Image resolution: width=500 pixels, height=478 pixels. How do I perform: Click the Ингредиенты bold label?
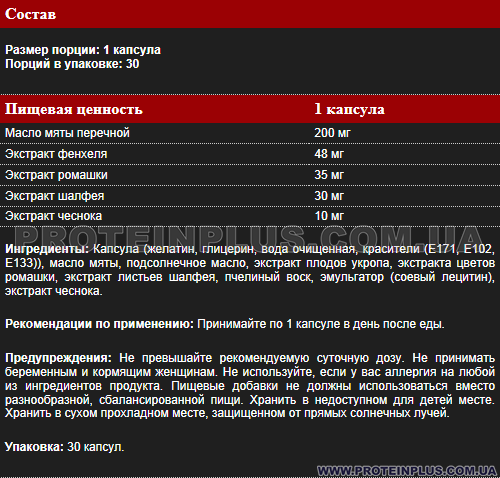(x=47, y=249)
